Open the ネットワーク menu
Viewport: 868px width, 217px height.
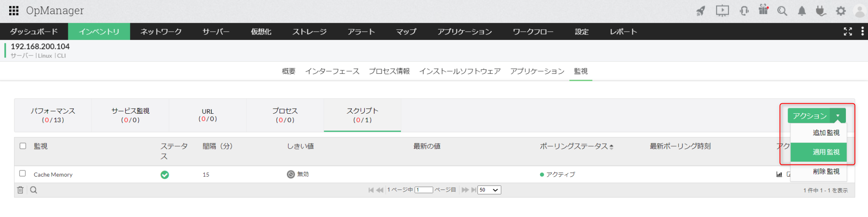[161, 32]
